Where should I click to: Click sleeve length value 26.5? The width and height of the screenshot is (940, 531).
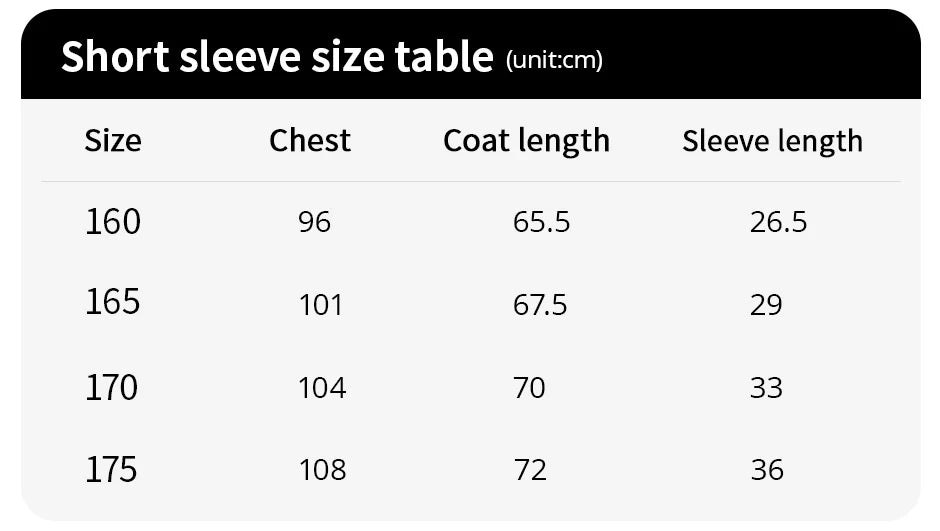[778, 222]
